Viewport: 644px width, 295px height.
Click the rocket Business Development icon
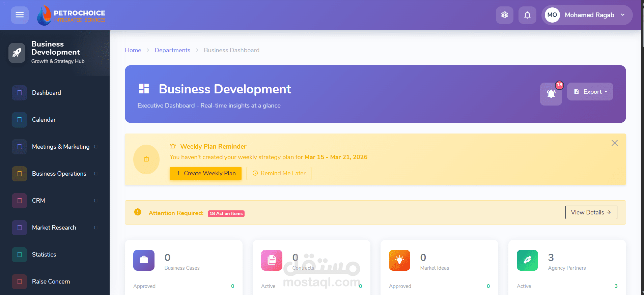pyautogui.click(x=17, y=53)
